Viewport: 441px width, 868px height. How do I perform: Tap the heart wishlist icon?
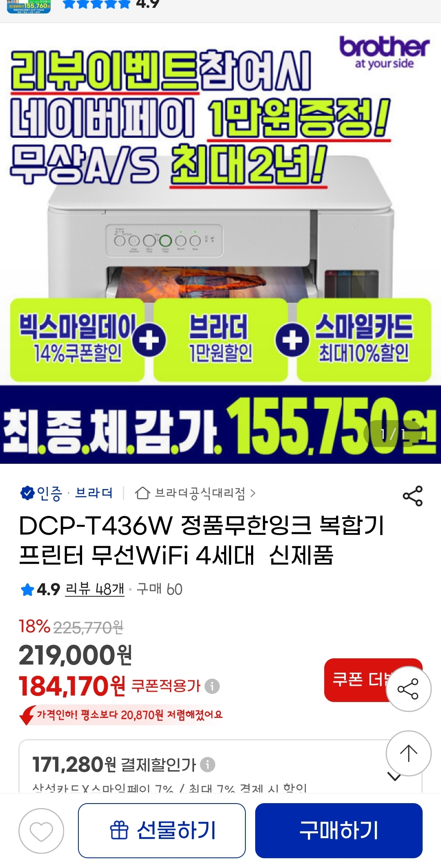(41, 830)
